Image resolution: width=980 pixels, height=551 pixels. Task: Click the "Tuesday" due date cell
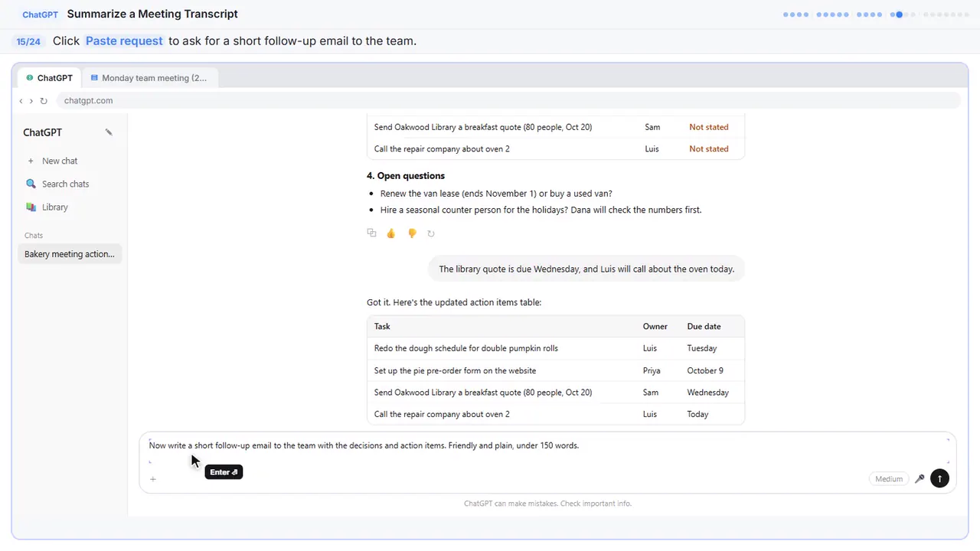[702, 348]
